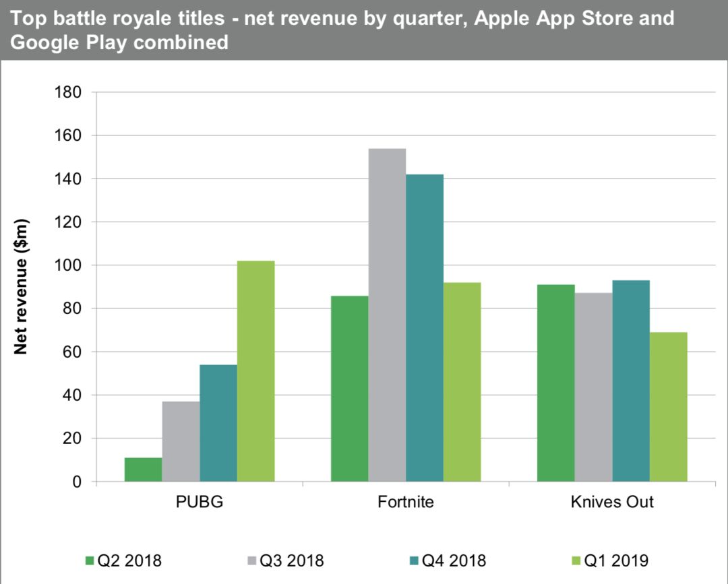Screen dimensions: 728x584
Task: Select the gray PUBG Q3 2018 bar
Action: click(181, 442)
